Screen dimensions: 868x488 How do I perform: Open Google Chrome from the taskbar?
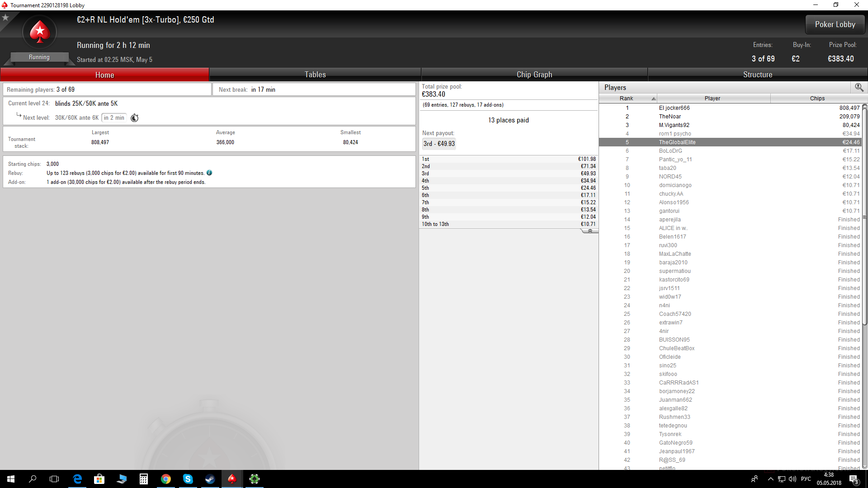(x=166, y=479)
